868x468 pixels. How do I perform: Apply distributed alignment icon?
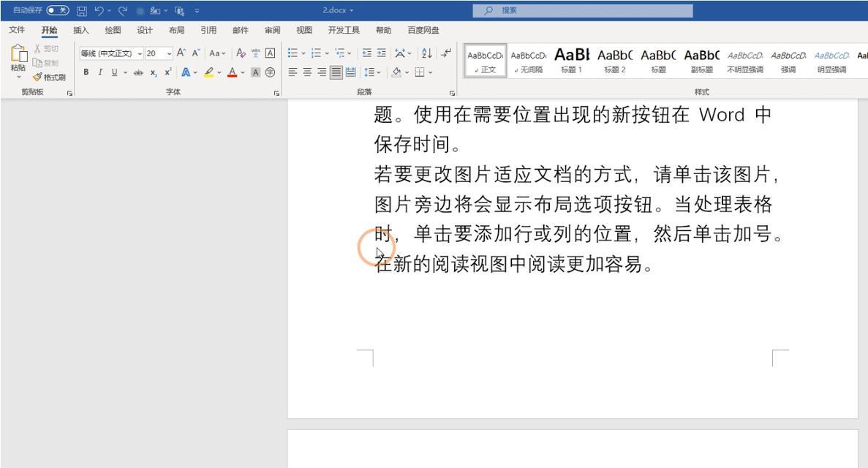[350, 72]
